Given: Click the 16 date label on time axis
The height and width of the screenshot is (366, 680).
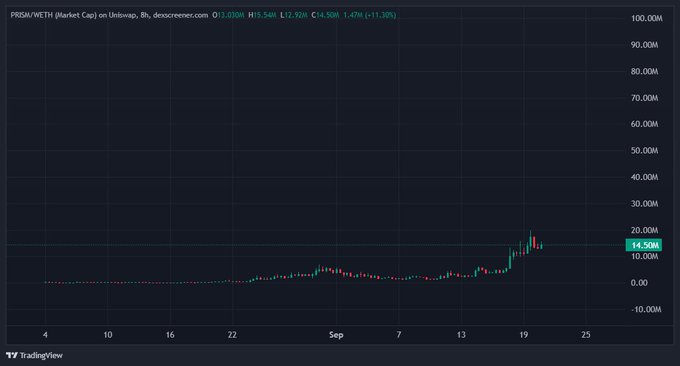Looking at the screenshot, I should tap(170, 335).
